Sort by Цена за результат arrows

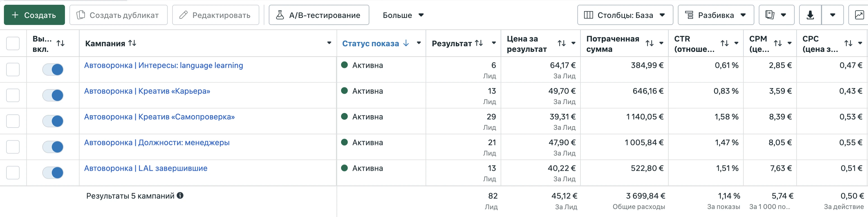pyautogui.click(x=561, y=43)
